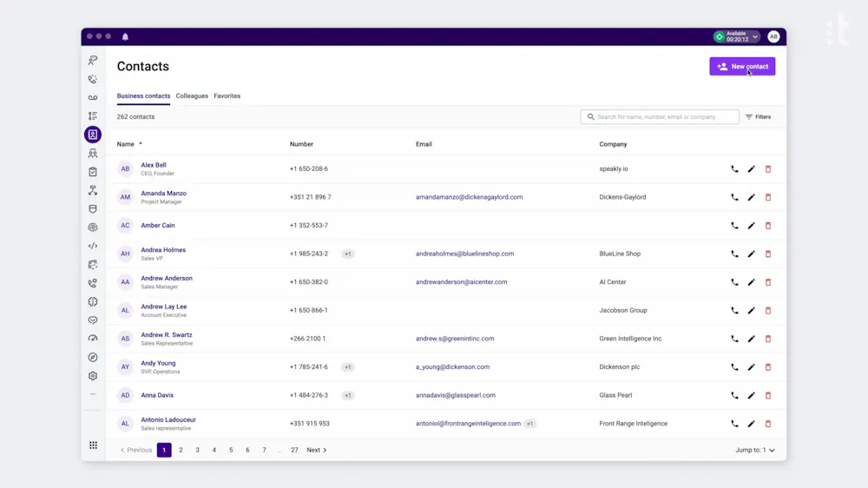The height and width of the screenshot is (488, 868).
Task: Open the Filters button
Action: (758, 117)
